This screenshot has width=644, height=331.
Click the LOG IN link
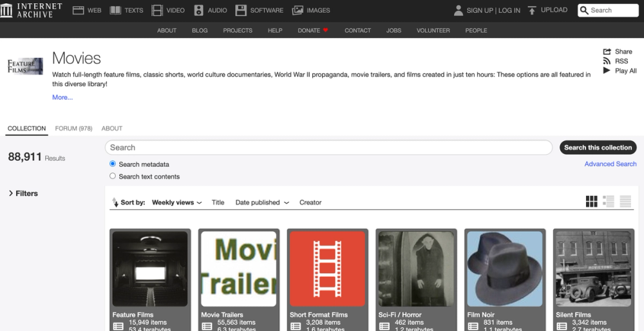509,10
